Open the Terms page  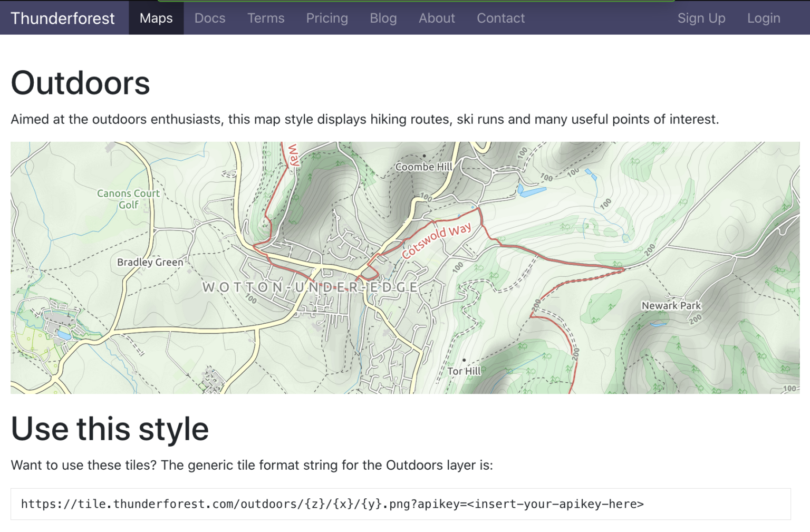(x=266, y=18)
